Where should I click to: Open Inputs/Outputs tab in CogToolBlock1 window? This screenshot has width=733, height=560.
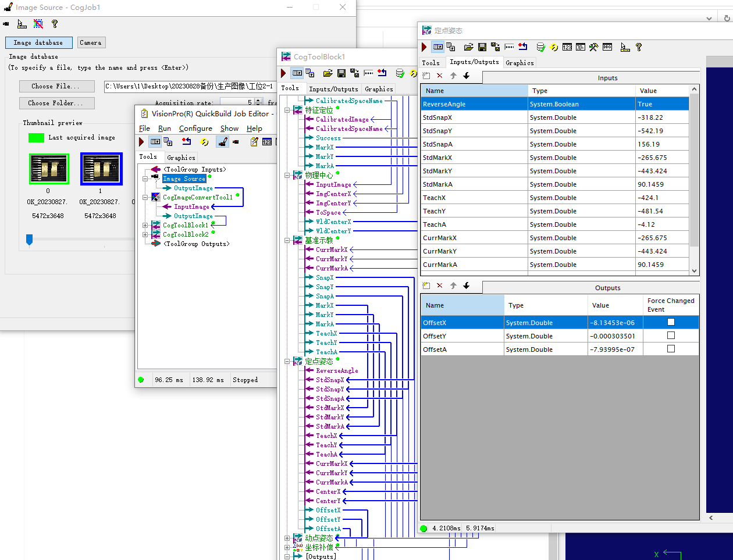pos(333,89)
